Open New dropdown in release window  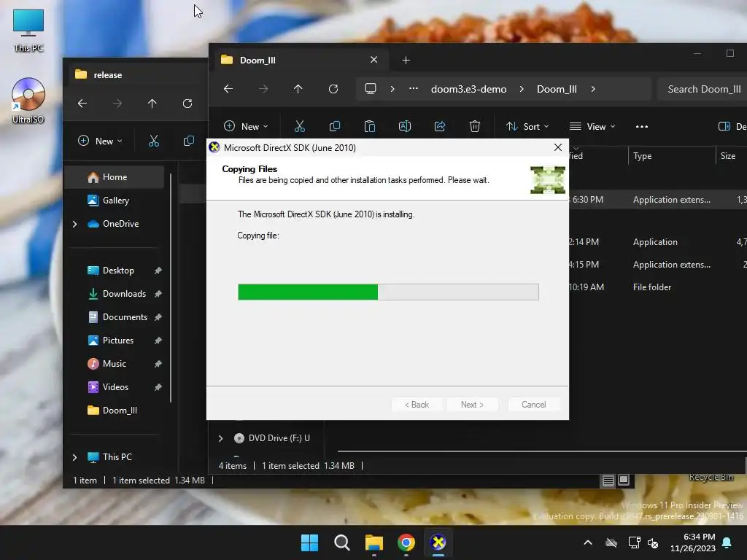[100, 141]
